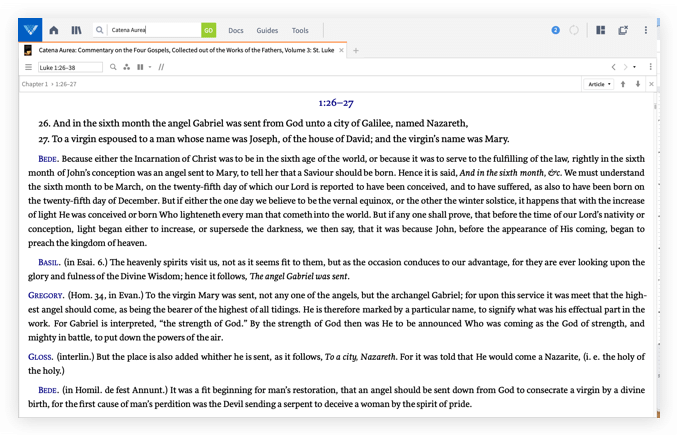This screenshot has width=677, height=435.
Task: Click the search magnifier beside Catena Aurea box
Action: tap(100, 30)
